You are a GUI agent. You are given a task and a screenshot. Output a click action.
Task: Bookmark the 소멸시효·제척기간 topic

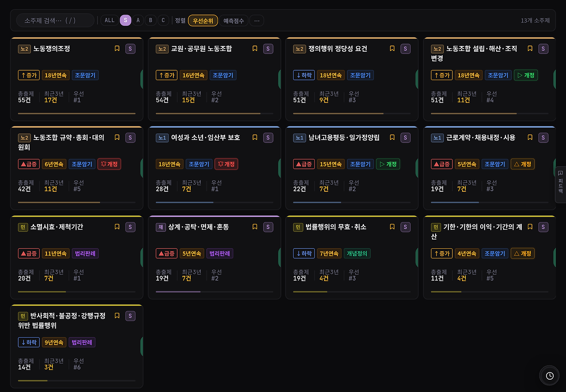[117, 227]
